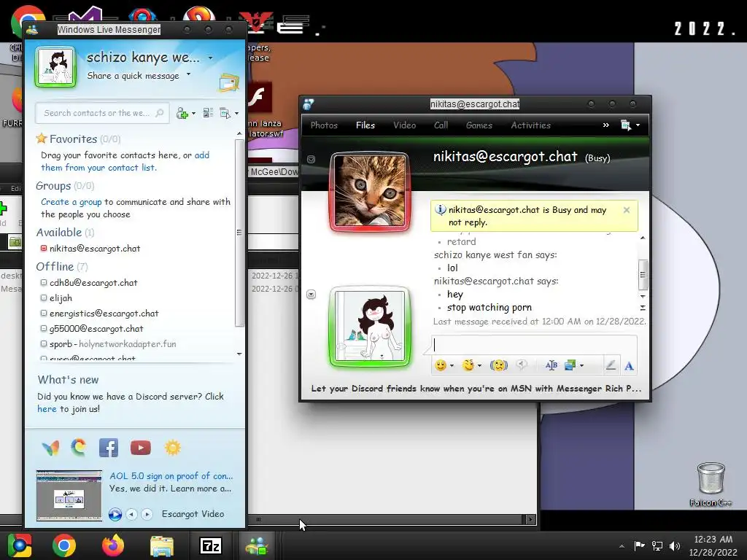747x560 pixels.
Task: Open the wink dropdown arrow
Action: tap(479, 366)
